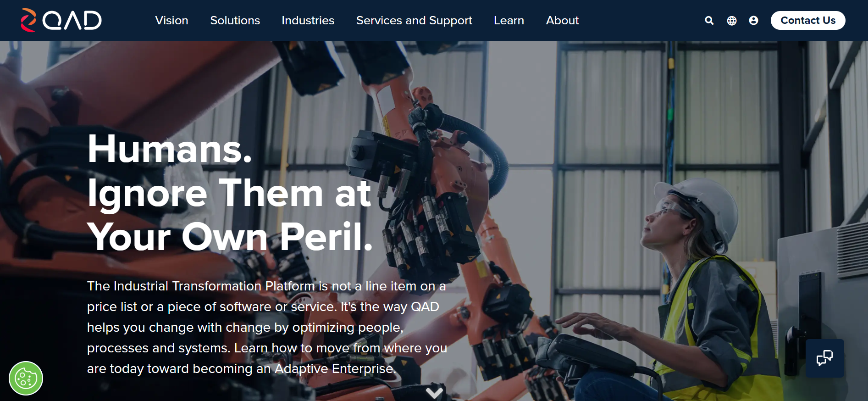Image resolution: width=868 pixels, height=401 pixels.
Task: Click the Adaptive Enterprise text line
Action: [x=241, y=368]
